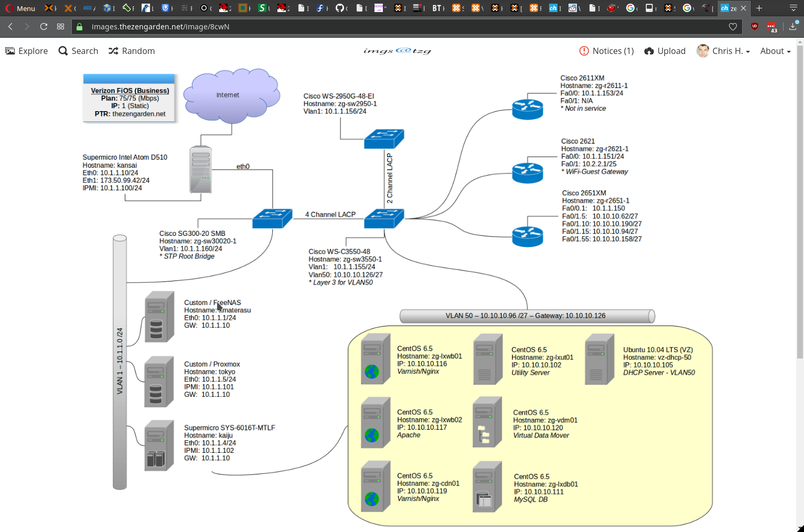Reload the current page

pyautogui.click(x=44, y=26)
